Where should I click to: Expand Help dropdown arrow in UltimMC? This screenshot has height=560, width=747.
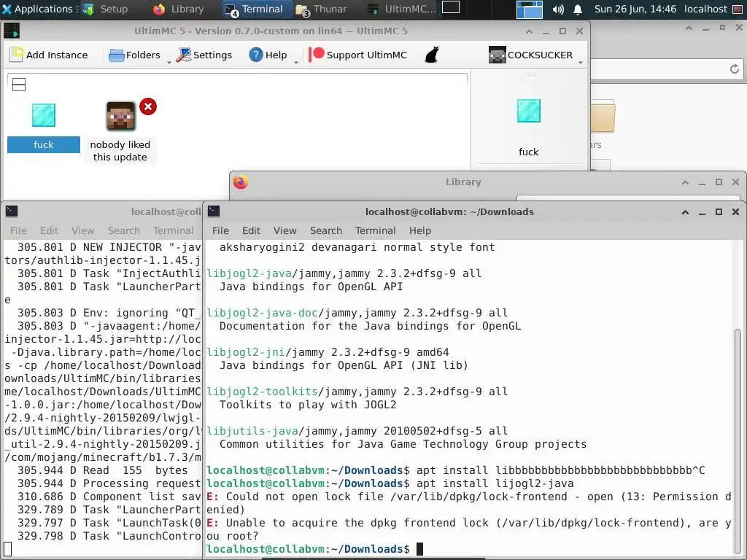296,62
